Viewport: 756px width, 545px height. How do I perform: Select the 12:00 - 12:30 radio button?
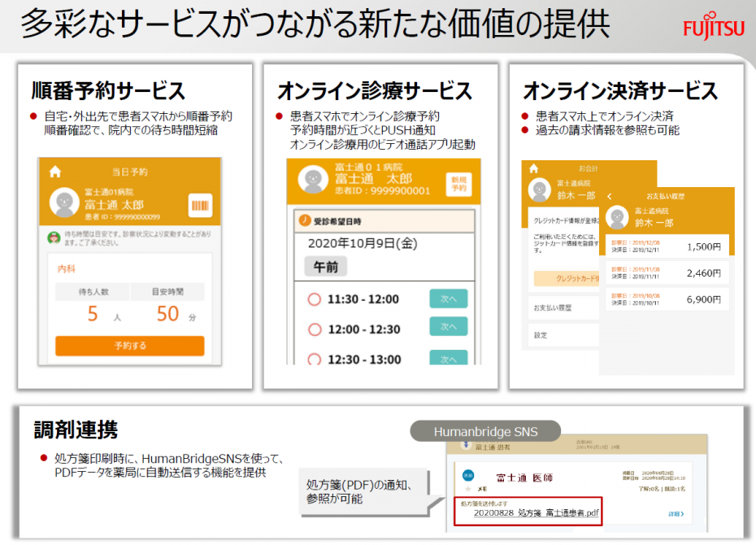[315, 329]
